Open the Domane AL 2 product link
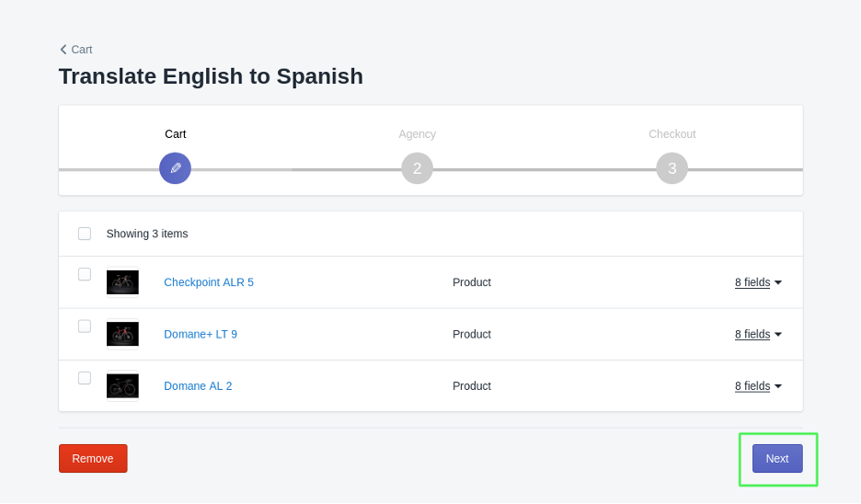 tap(198, 386)
